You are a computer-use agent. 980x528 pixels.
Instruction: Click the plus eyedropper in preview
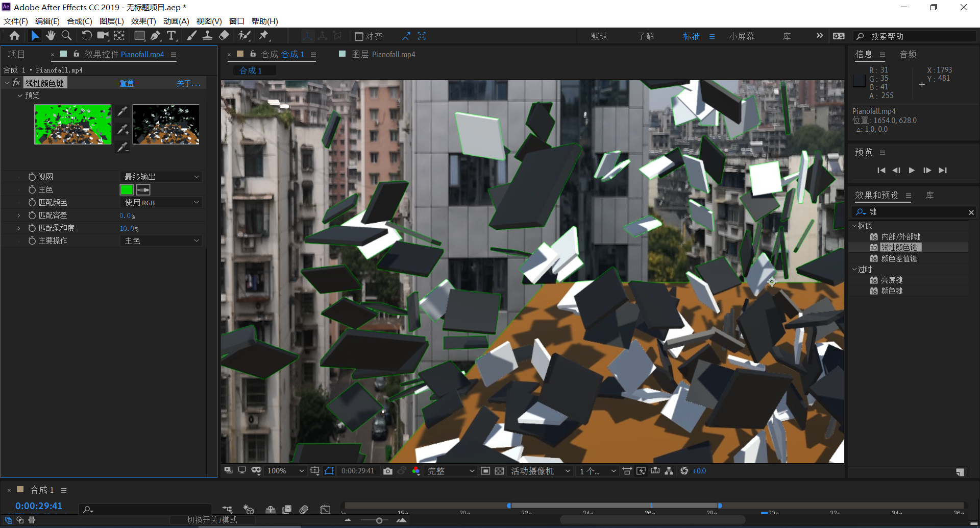(122, 129)
